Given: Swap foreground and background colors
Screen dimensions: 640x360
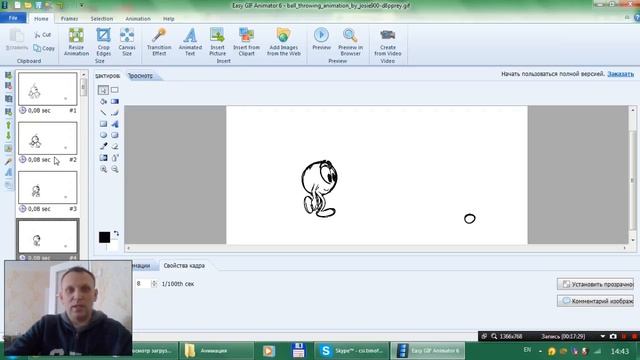Looking at the screenshot, I should click(x=116, y=233).
